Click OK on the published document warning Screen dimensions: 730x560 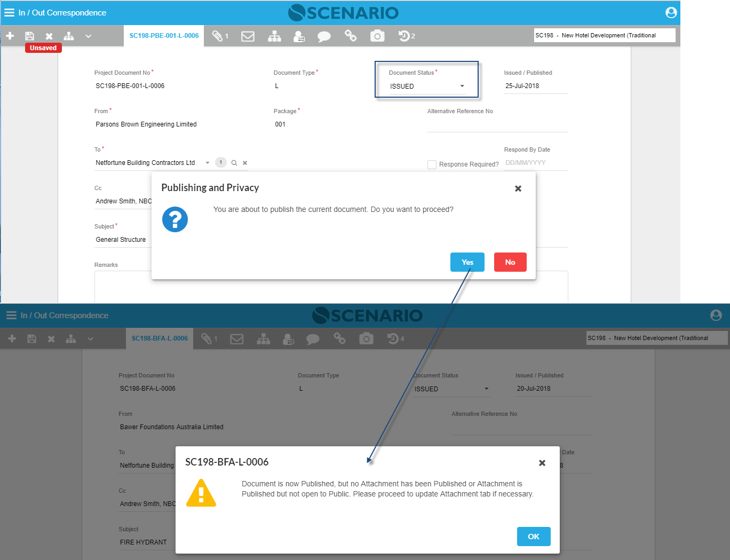534,537
